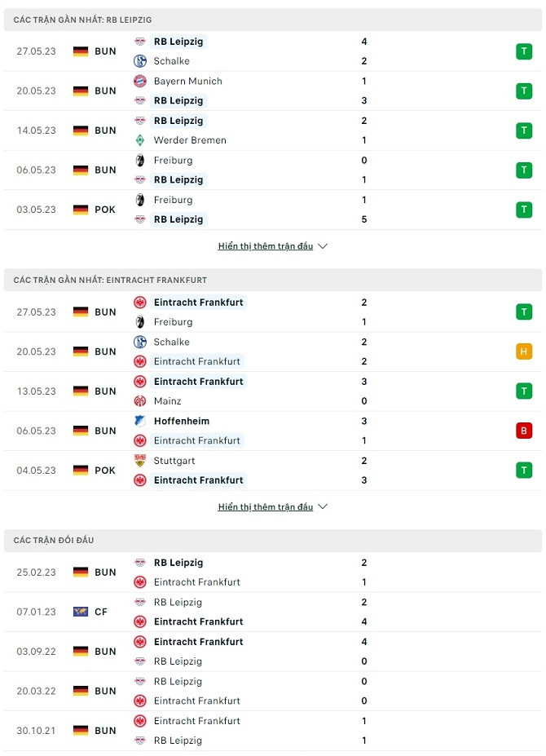Click the CF competition flag icon
Viewport: 546px width, 756px height.
(81, 612)
